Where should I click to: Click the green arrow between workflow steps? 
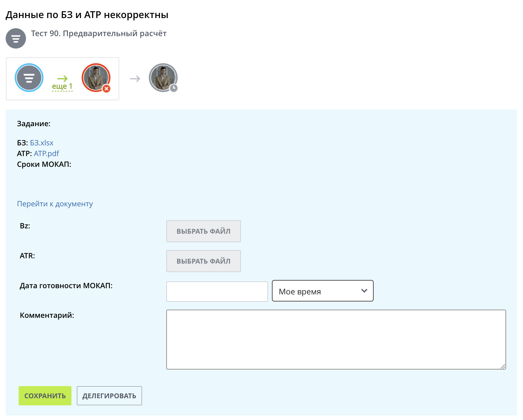click(62, 78)
